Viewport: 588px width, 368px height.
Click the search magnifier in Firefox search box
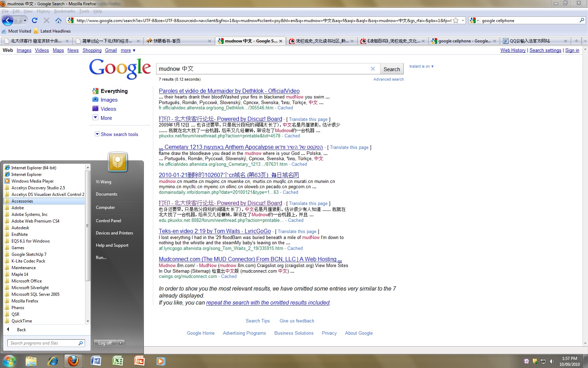(582, 20)
